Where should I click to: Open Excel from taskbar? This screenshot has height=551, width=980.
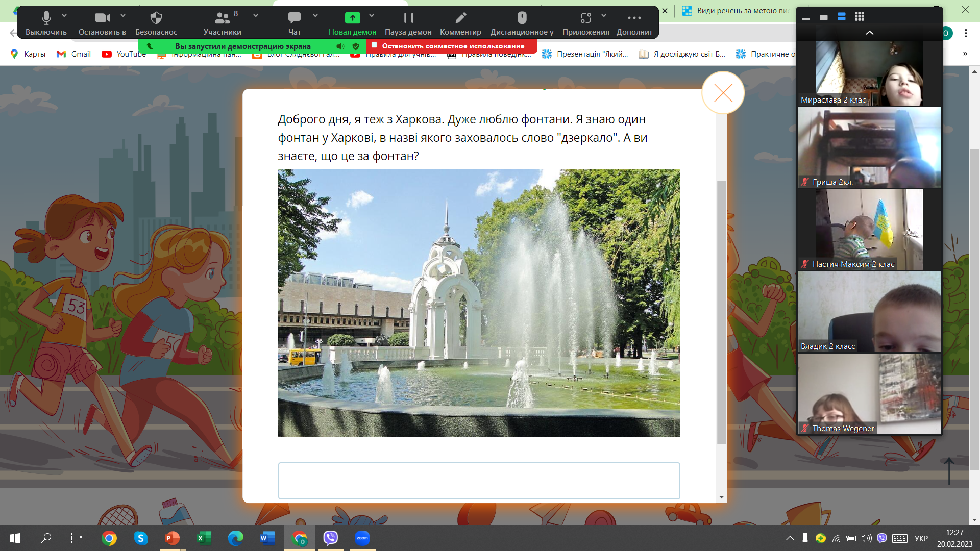(x=204, y=538)
